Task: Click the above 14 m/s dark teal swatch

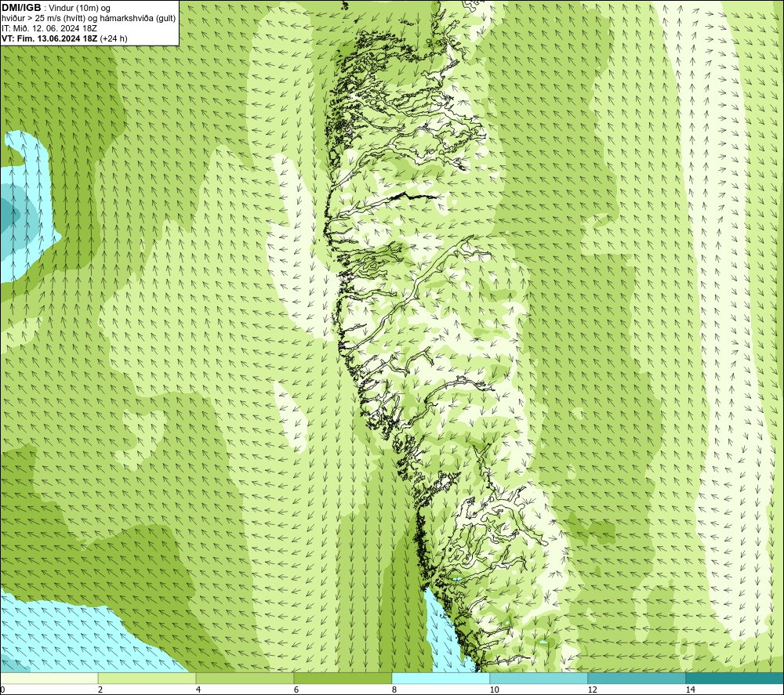Action: 735,678
